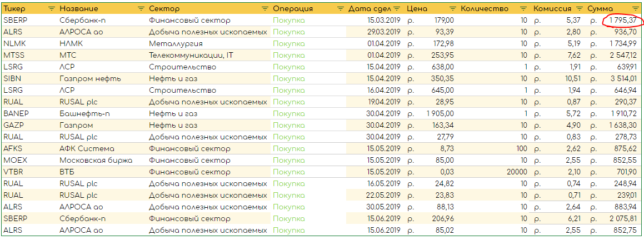Select the VTBR ticker cell

pos(29,172)
